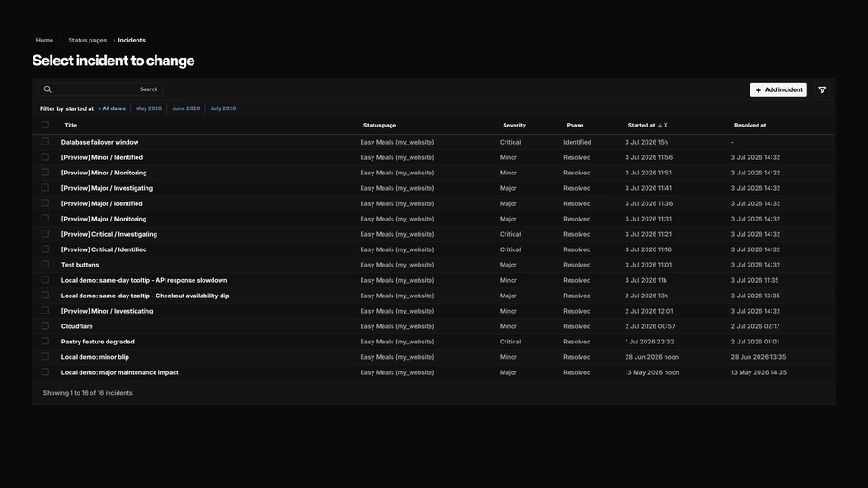Open the [Preview] Major / Identified incident
The image size is (868, 488).
pyautogui.click(x=102, y=203)
